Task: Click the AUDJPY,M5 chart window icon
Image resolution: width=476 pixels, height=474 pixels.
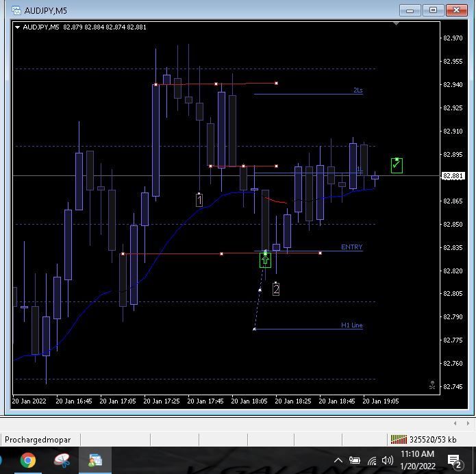Action: 16,11
